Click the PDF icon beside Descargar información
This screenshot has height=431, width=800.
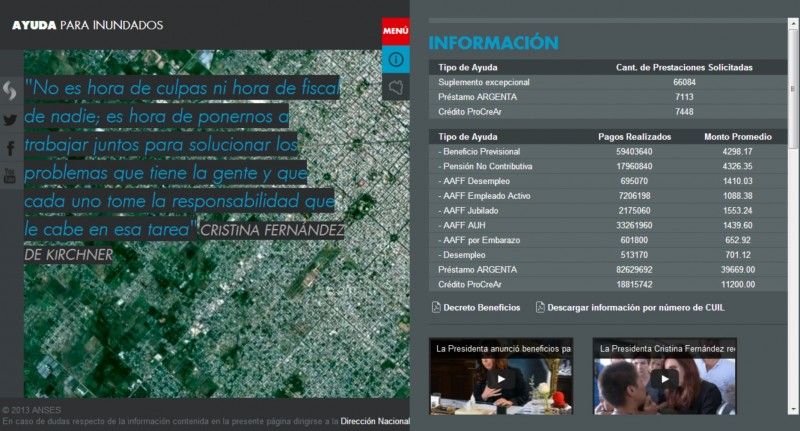pyautogui.click(x=540, y=307)
